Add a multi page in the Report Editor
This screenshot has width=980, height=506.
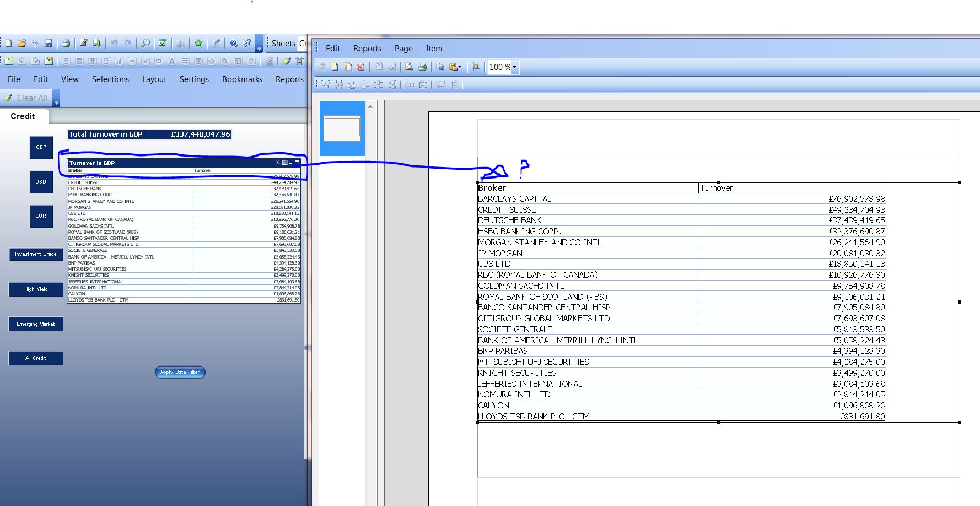[347, 67]
